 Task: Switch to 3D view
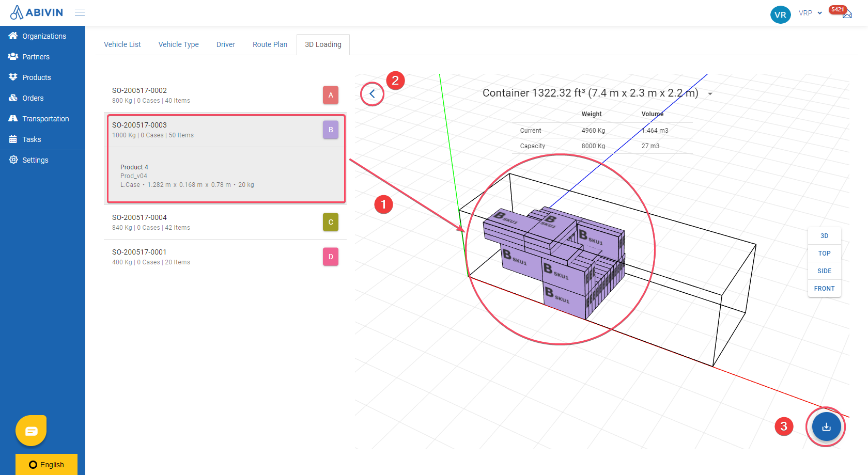tap(825, 236)
